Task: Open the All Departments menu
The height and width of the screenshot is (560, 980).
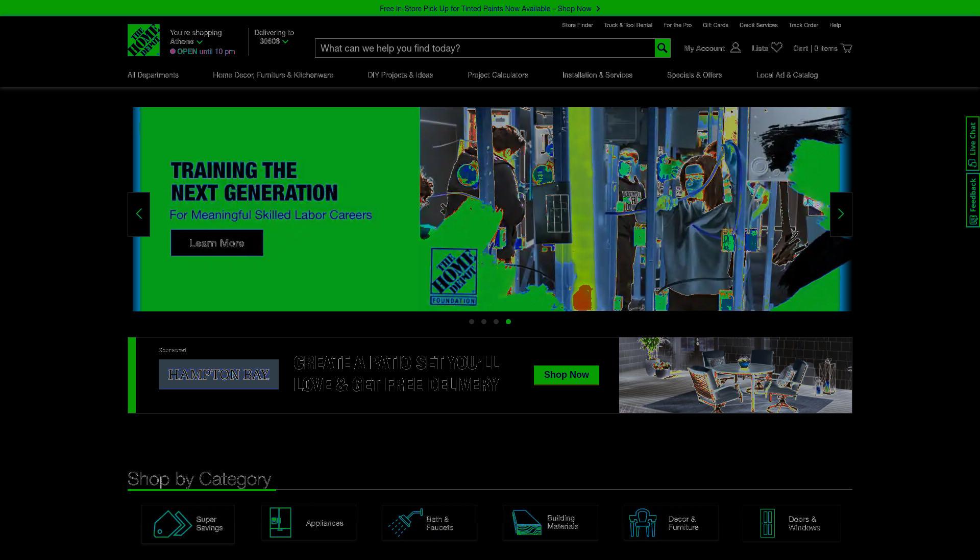Action: point(153,75)
